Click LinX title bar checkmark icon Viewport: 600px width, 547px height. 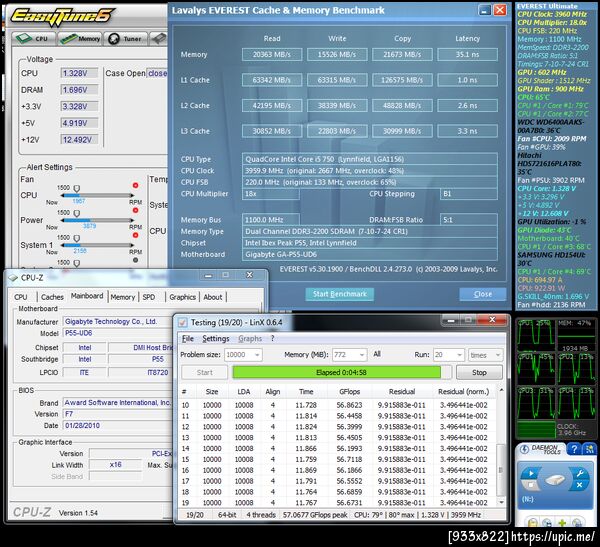click(183, 323)
